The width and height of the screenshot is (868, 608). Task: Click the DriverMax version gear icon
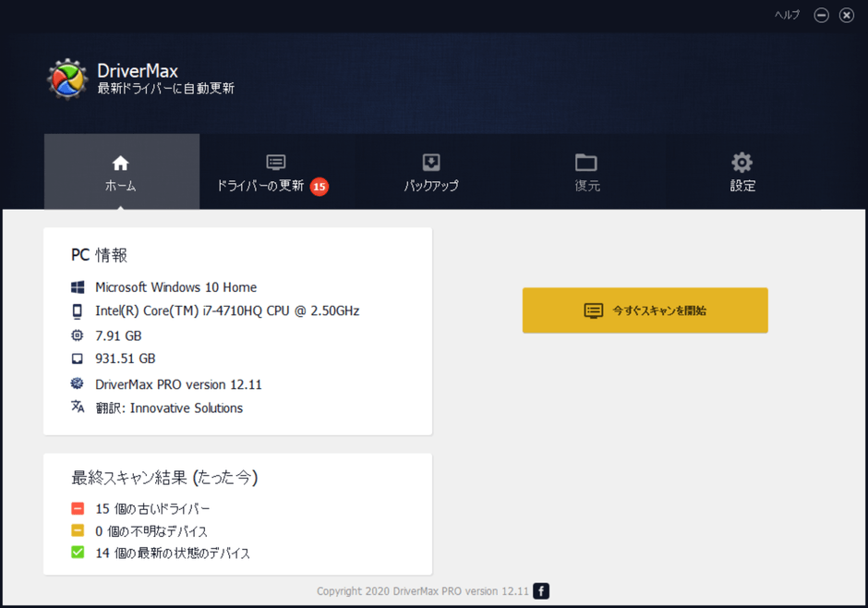78,383
